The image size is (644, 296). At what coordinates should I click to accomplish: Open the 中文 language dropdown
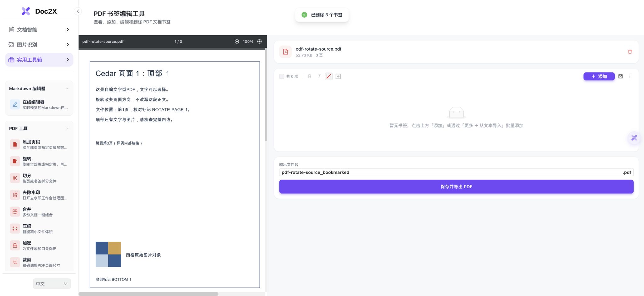[x=52, y=283]
